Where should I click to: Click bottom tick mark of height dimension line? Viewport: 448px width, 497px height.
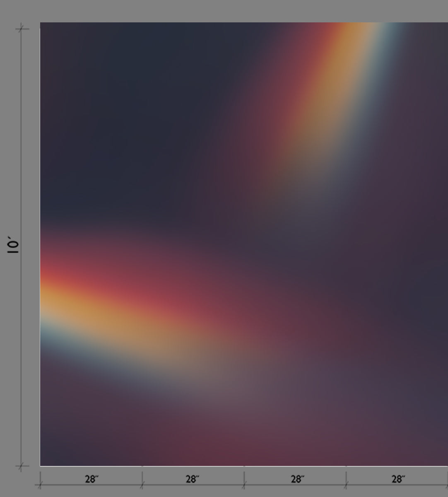22,466
